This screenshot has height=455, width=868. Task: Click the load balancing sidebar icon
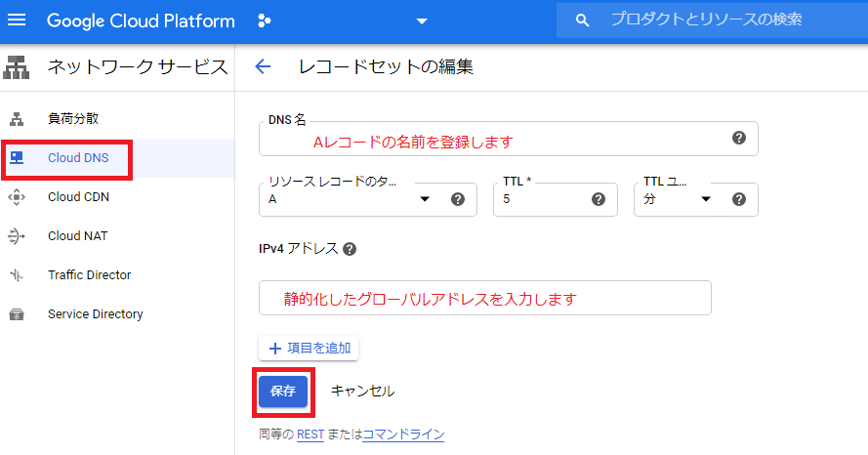pos(17,118)
